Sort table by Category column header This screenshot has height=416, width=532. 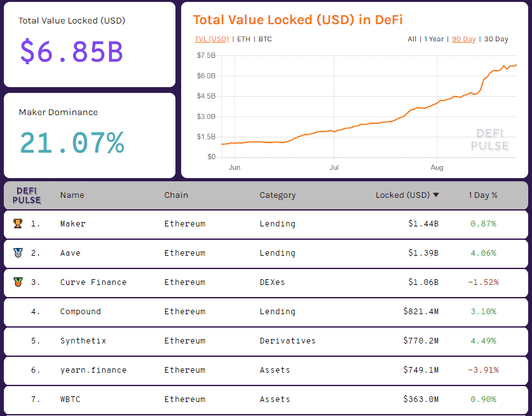[277, 195]
